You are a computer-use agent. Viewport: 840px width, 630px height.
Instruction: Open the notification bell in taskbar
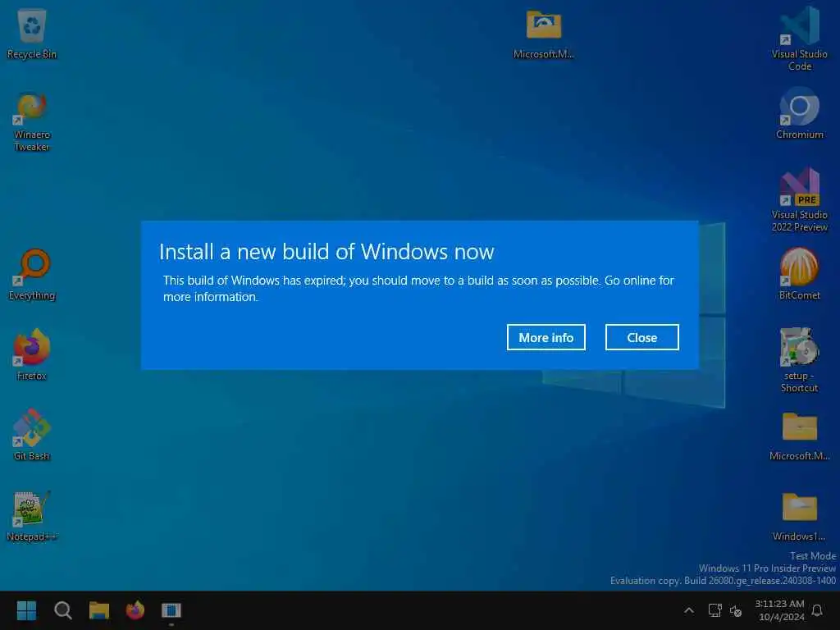818,610
